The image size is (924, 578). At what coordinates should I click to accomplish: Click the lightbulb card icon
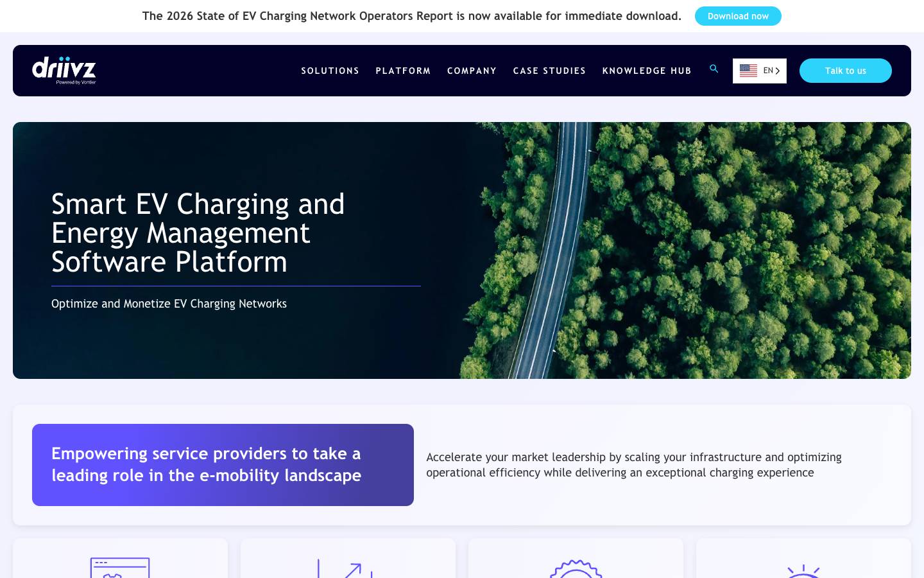point(803,571)
